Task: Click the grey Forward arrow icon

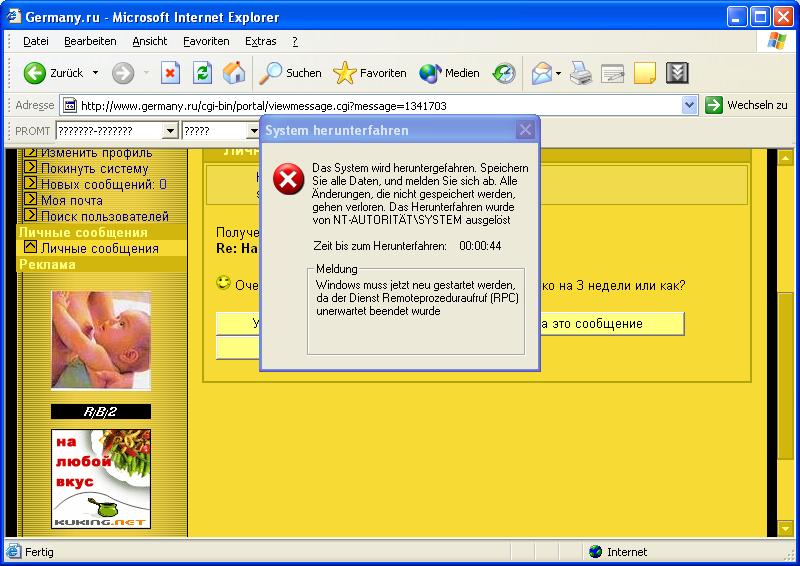Action: 123,73
